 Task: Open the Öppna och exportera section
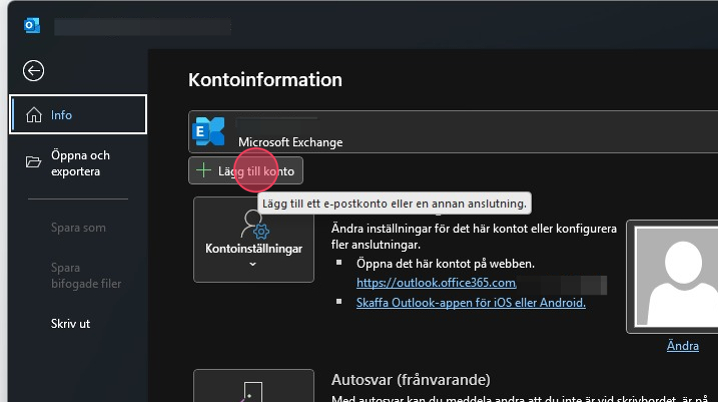(80, 163)
